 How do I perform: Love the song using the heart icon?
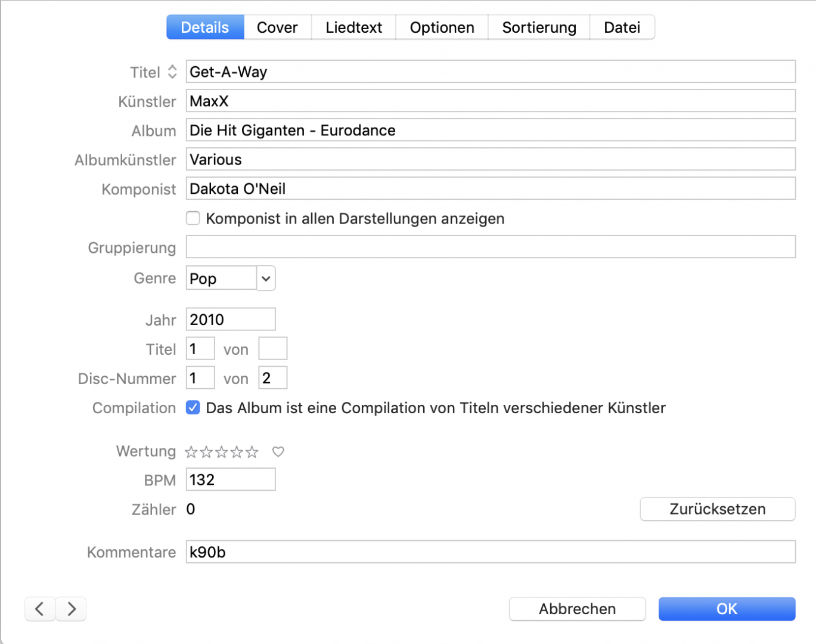point(278,452)
